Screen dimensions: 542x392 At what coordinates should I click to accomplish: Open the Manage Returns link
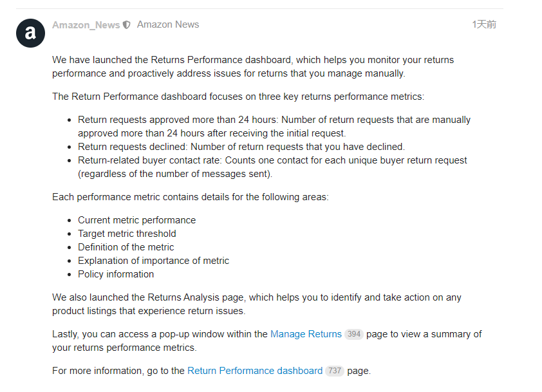[x=306, y=334]
